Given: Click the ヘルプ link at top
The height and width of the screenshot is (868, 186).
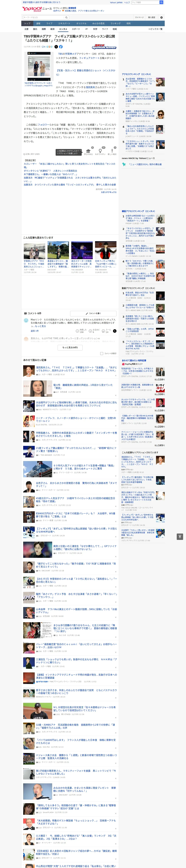Looking at the screenshot, I should 127,2.
